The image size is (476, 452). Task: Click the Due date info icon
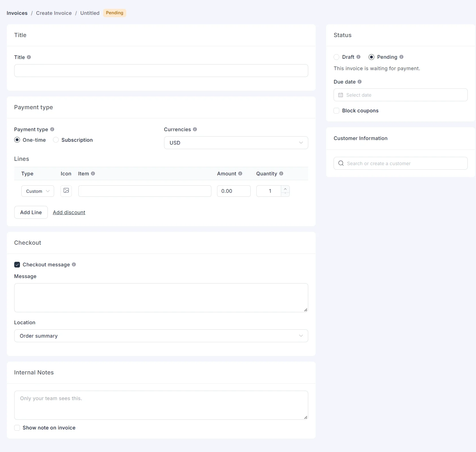pos(359,82)
